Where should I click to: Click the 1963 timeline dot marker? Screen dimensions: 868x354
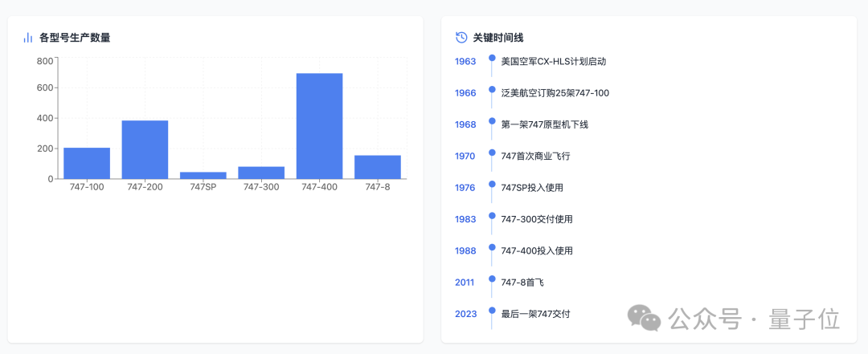492,59
